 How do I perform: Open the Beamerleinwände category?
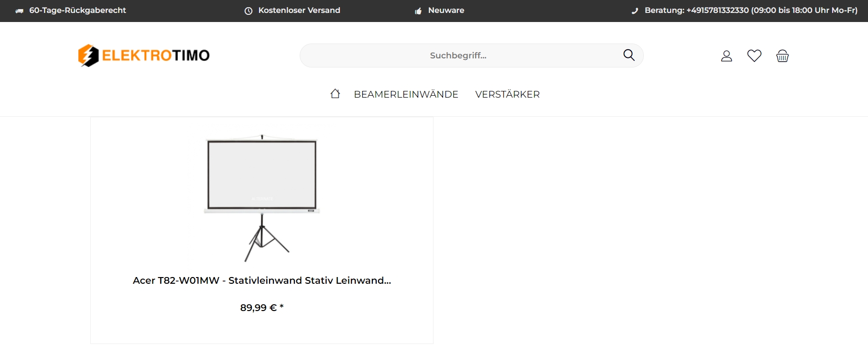pos(406,94)
